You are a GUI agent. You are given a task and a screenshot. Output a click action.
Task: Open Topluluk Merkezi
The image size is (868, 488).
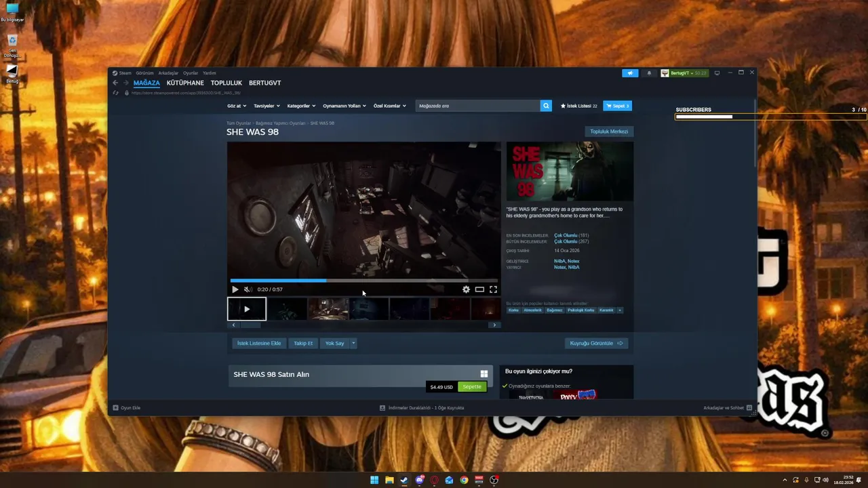[609, 131]
